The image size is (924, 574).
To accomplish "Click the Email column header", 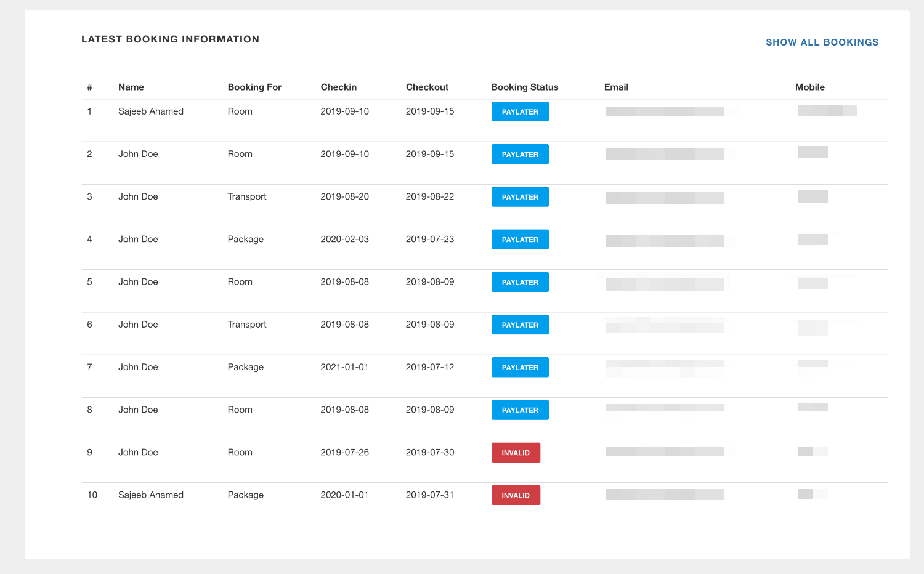I will point(616,87).
